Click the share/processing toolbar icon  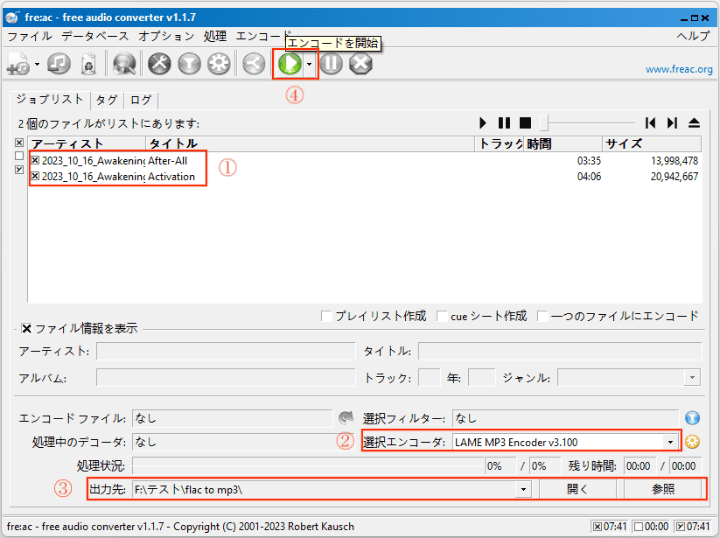tap(254, 64)
